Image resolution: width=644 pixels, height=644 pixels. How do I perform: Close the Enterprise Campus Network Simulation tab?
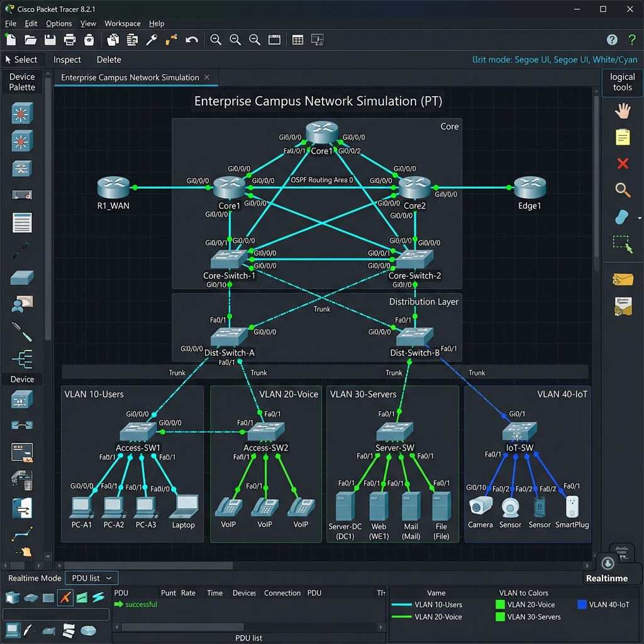pos(207,77)
